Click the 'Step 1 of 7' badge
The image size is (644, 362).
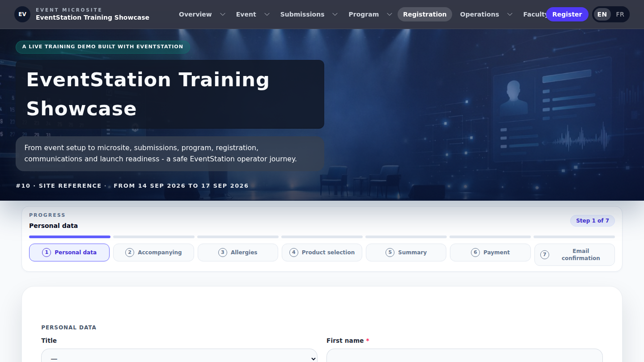pyautogui.click(x=593, y=221)
